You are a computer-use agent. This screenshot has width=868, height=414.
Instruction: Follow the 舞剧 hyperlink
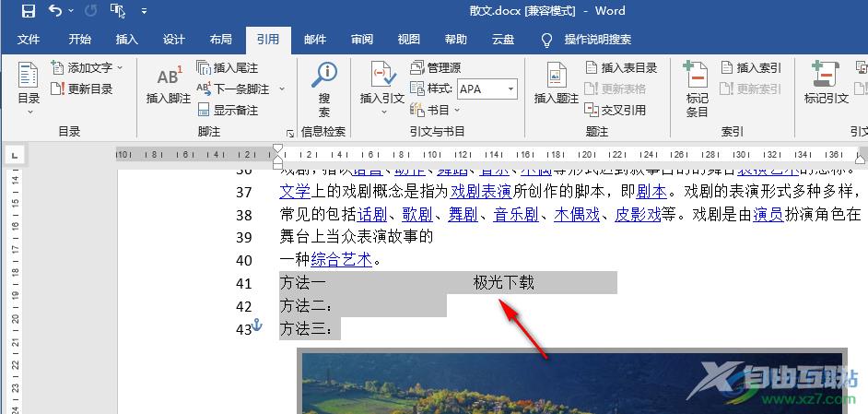tap(463, 215)
